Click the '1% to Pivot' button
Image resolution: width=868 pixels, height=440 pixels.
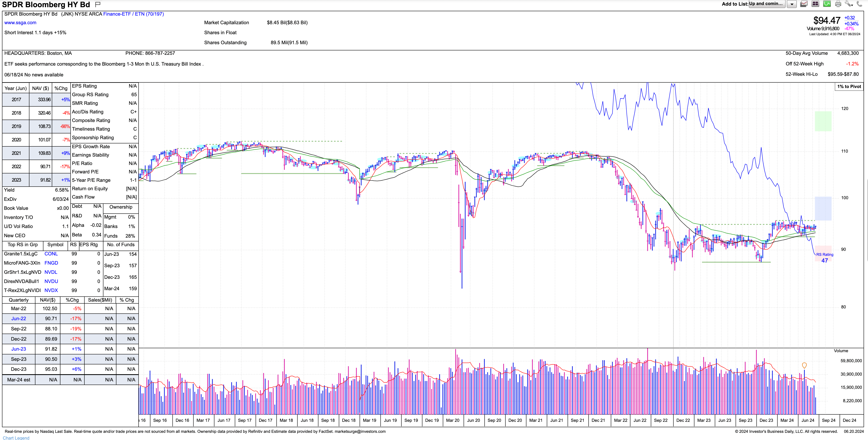[849, 87]
